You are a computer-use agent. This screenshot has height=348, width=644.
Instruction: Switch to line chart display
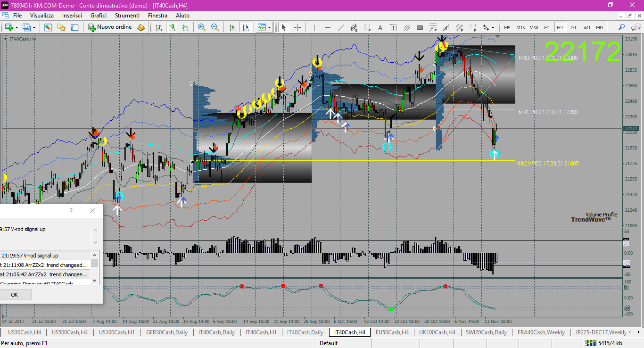185,27
